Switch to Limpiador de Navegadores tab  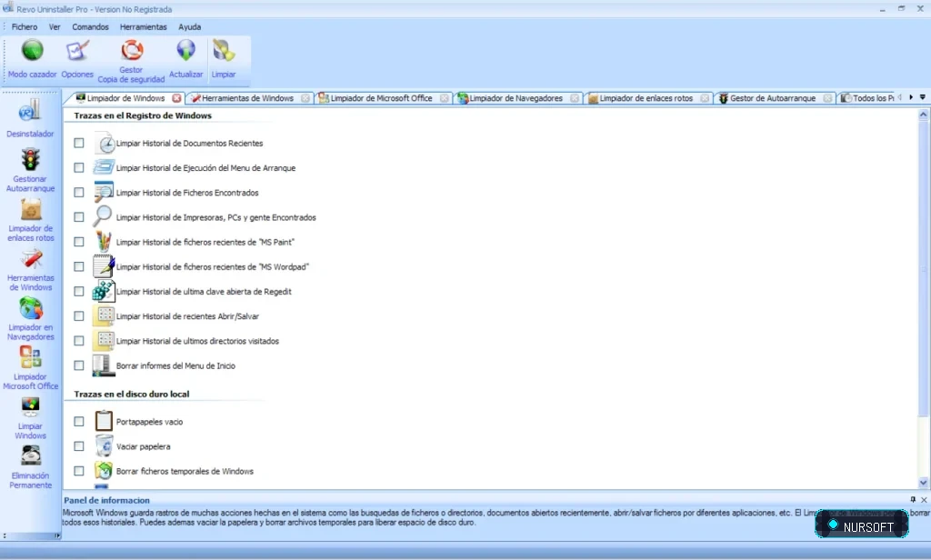(516, 98)
